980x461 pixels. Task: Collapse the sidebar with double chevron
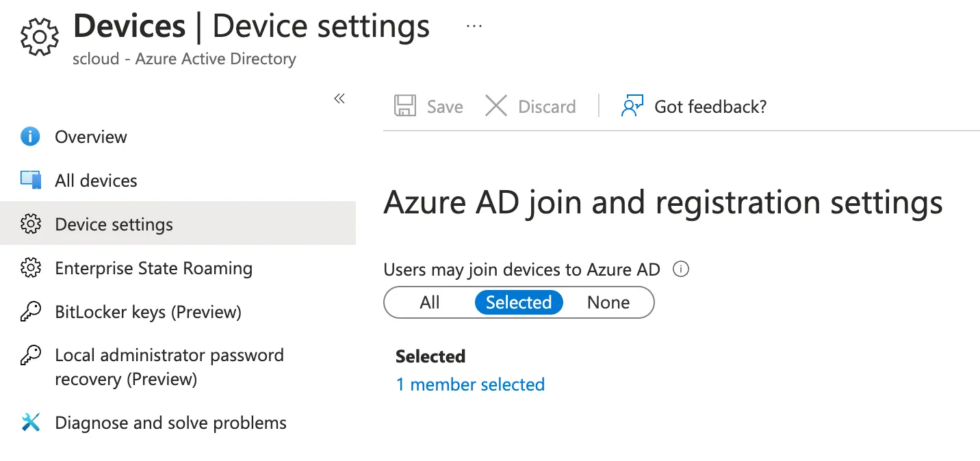pos(339,99)
